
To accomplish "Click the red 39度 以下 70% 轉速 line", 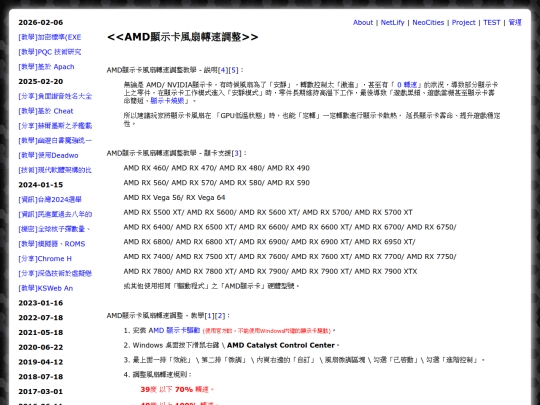I will pos(177,390).
